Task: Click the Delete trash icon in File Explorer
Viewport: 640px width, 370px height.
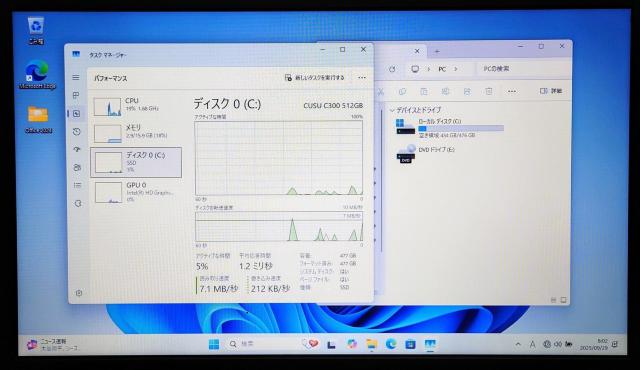Action: tap(489, 92)
